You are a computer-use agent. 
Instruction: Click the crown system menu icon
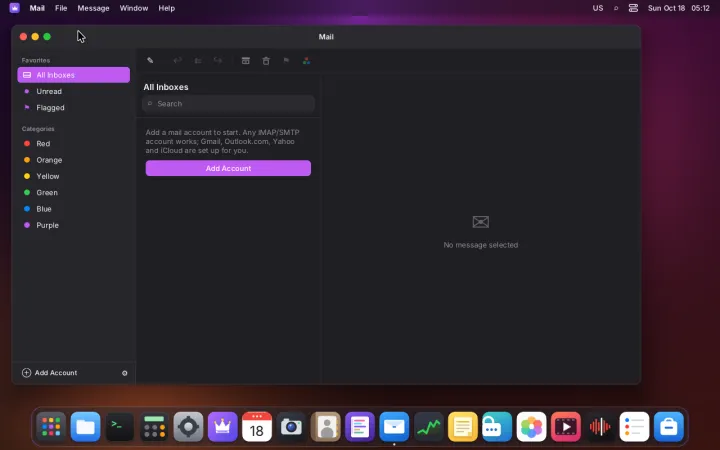[x=15, y=8]
